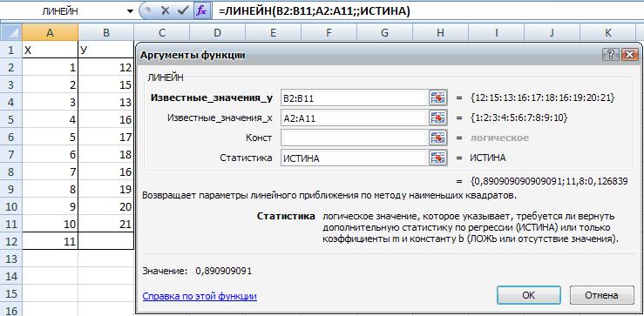644x316 pixels.
Task: Select row 15 header
Action: pyautogui.click(x=10, y=294)
